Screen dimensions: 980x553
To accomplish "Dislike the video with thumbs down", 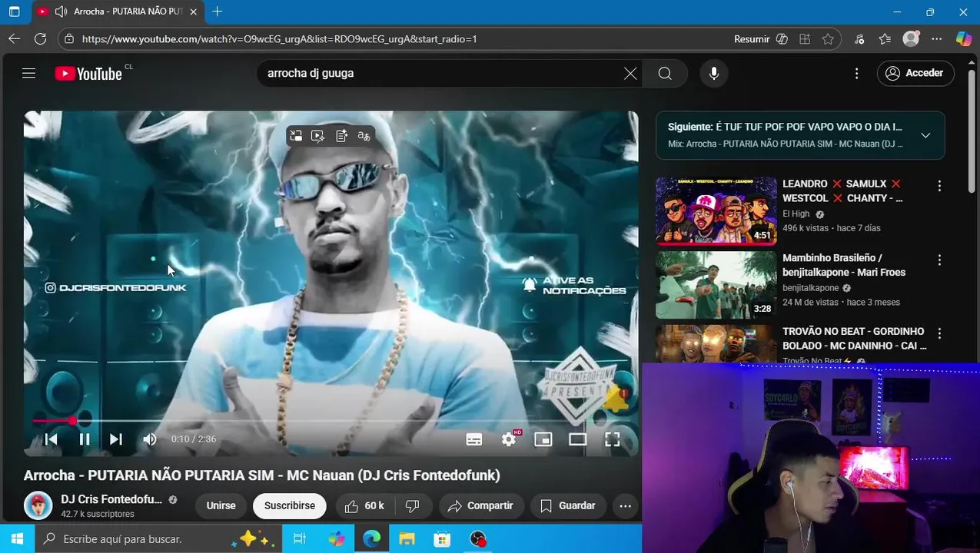I will tap(413, 505).
